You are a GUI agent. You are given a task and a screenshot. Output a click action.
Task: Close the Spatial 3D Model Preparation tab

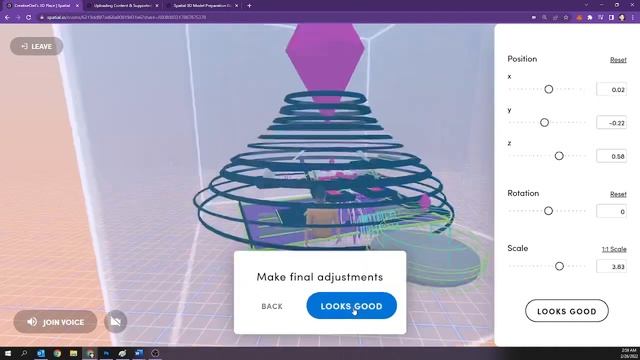237,6
